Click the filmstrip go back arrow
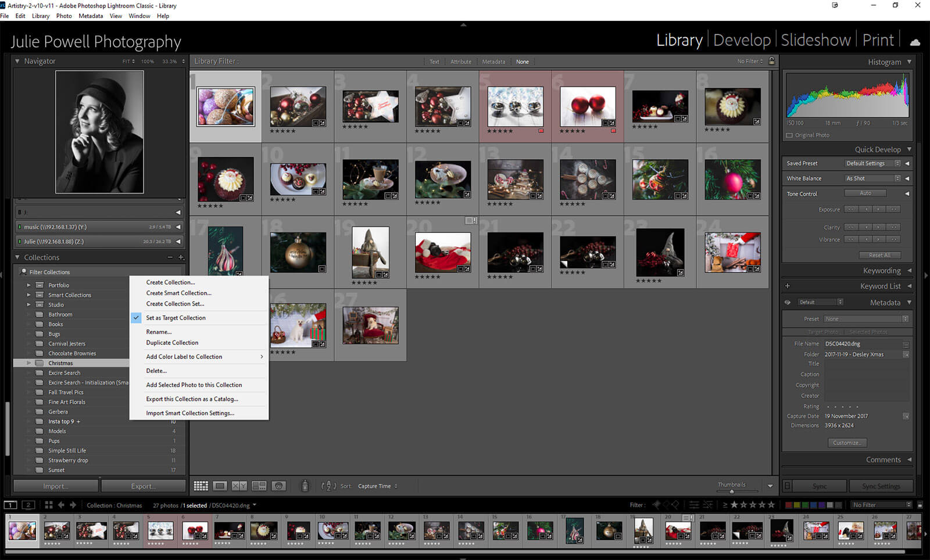The width and height of the screenshot is (930, 560). tap(61, 505)
